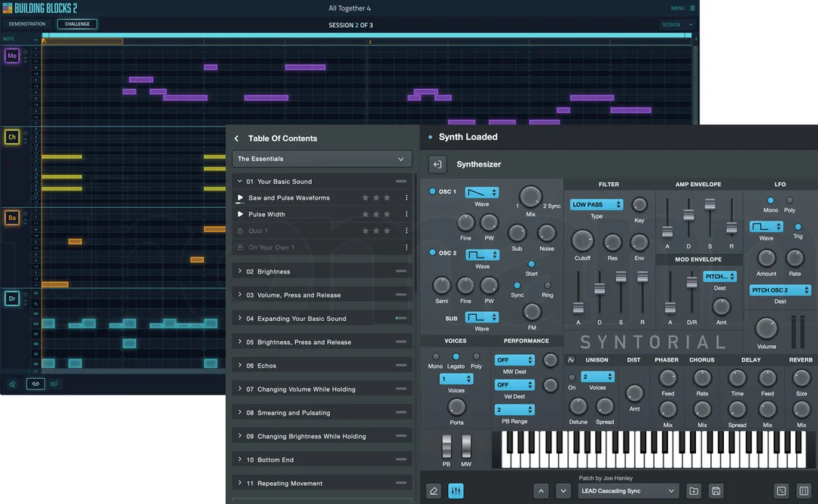Image resolution: width=818 pixels, height=504 pixels.
Task: Click the grid icon at synth bottom right
Action: 804,491
